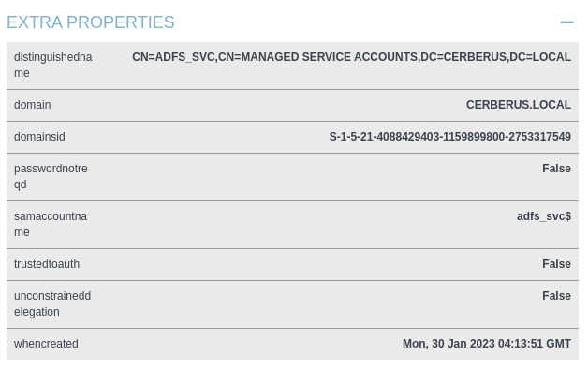Click the distinguishedname property label
Viewport: 588px width, 370px height.
pyautogui.click(x=52, y=65)
